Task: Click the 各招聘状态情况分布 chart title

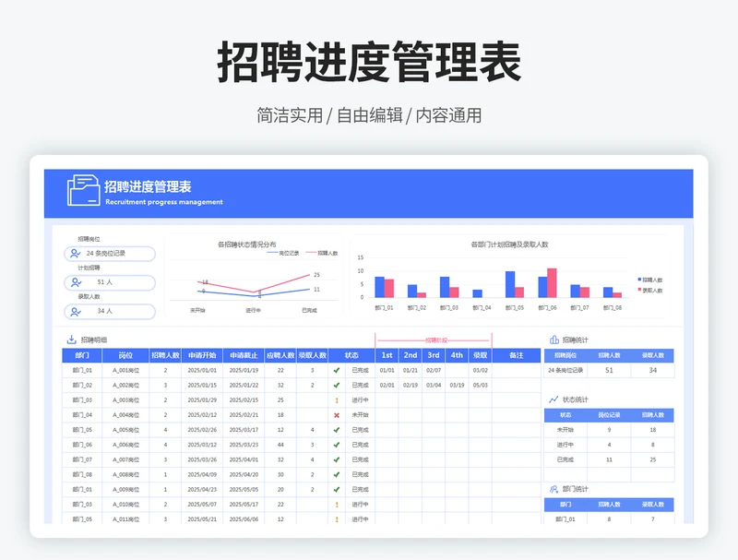Action: (246, 244)
